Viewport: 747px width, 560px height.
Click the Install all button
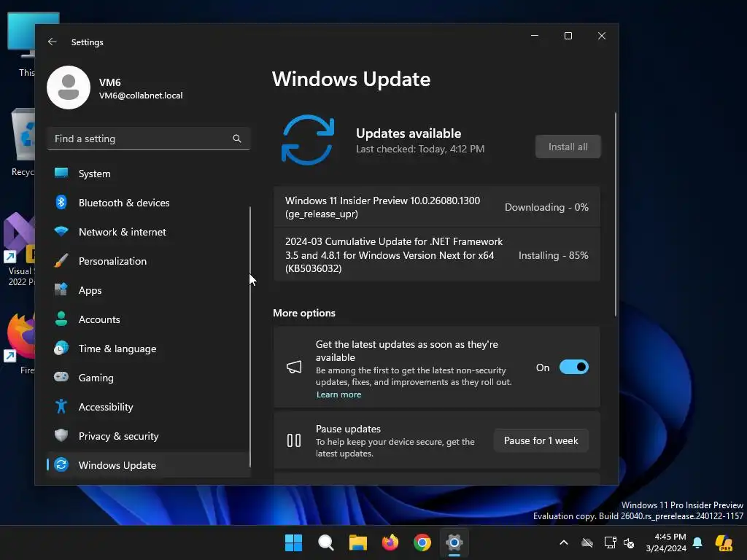coord(568,147)
